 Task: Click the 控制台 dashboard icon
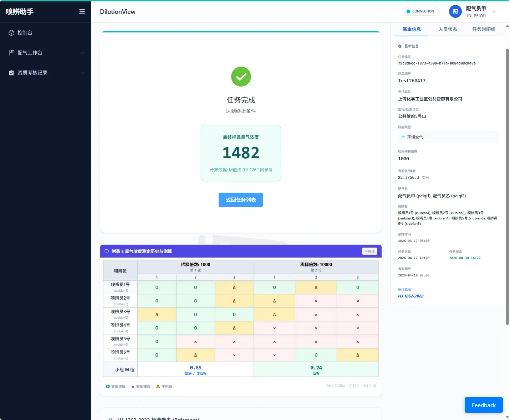tap(11, 33)
